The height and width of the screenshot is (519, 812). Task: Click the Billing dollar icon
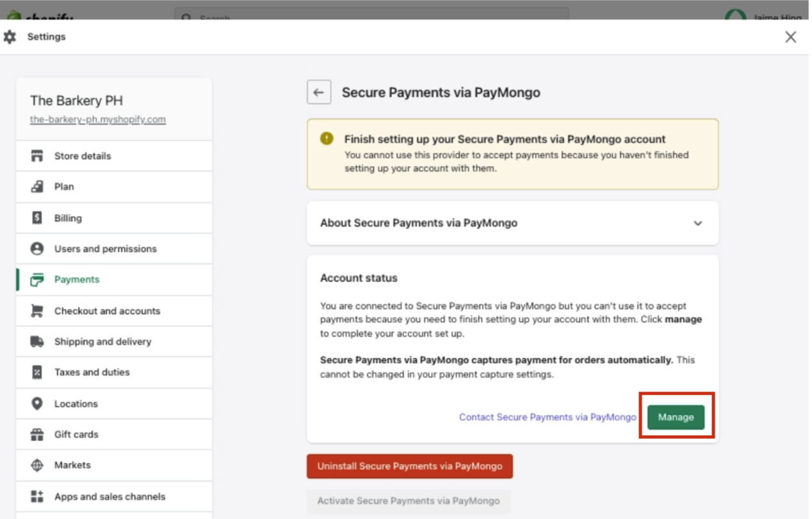click(x=37, y=218)
